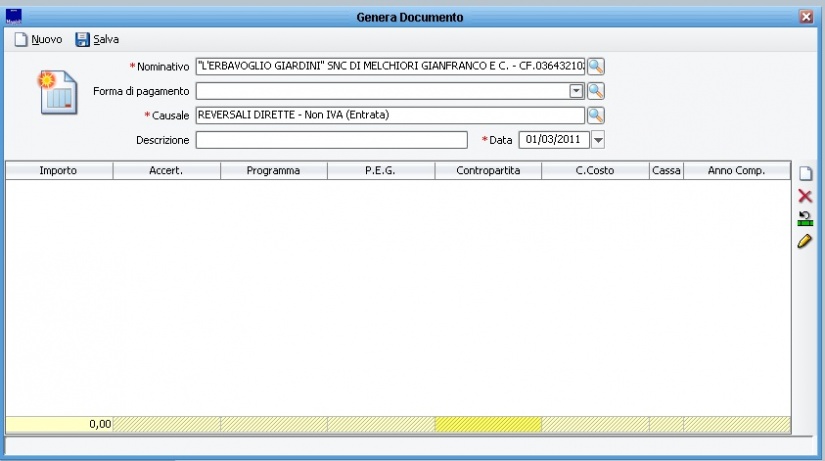Open the Nominativo search magnifier
The width and height of the screenshot is (825, 461).
595,67
